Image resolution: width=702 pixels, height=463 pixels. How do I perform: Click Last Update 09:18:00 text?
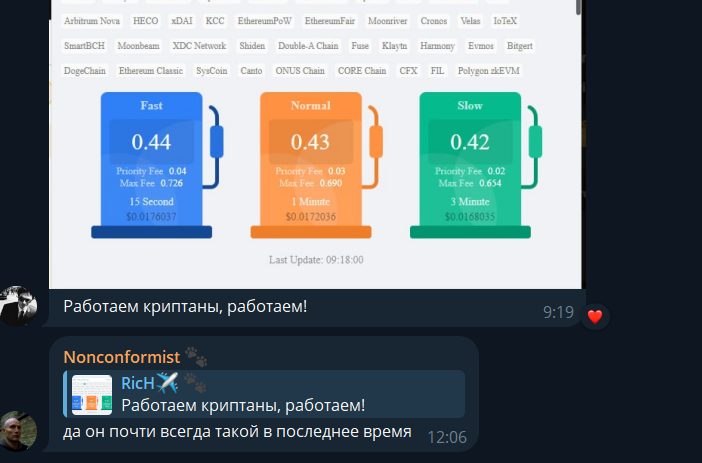(316, 260)
